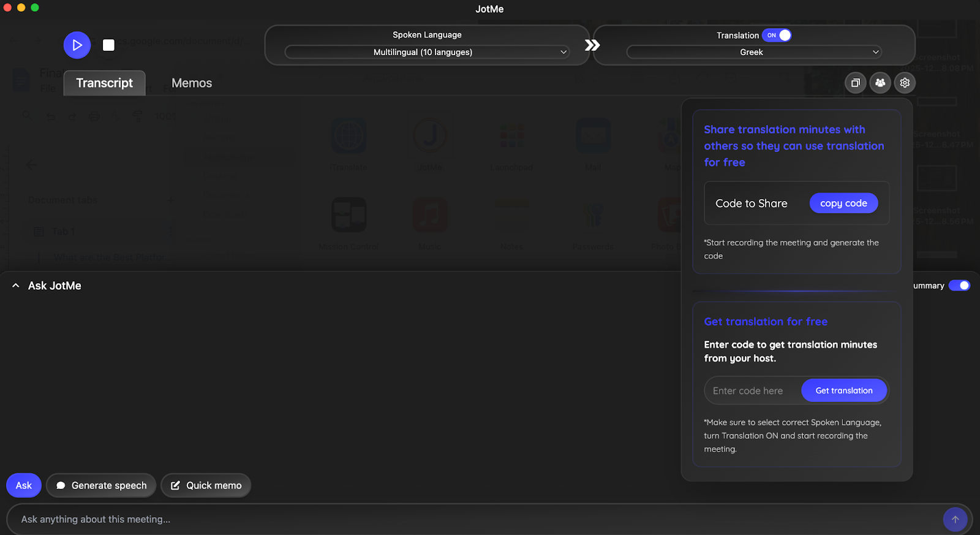
Task: Click the edit pencil icon in Quick memo
Action: [175, 485]
